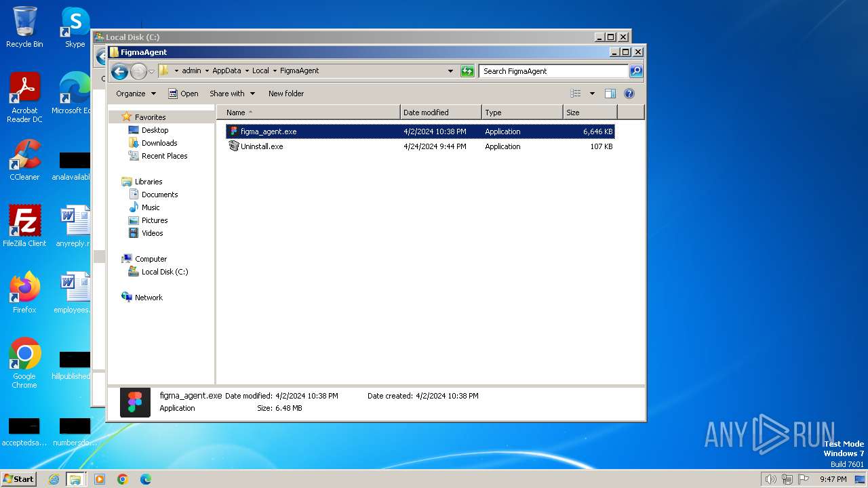This screenshot has width=868, height=488.
Task: Click Local in the address breadcrumb
Action: pos(260,70)
